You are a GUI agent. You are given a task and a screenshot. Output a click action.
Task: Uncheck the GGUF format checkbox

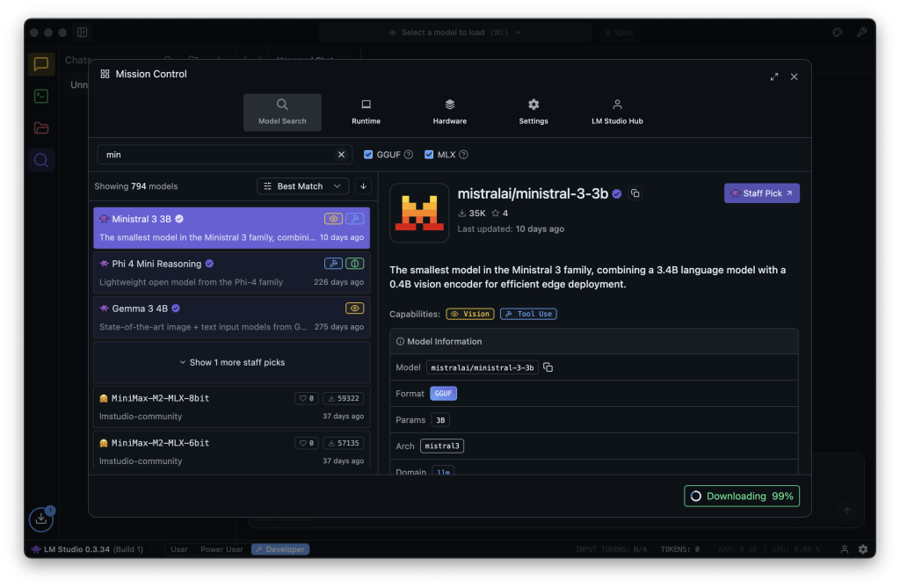click(x=369, y=155)
